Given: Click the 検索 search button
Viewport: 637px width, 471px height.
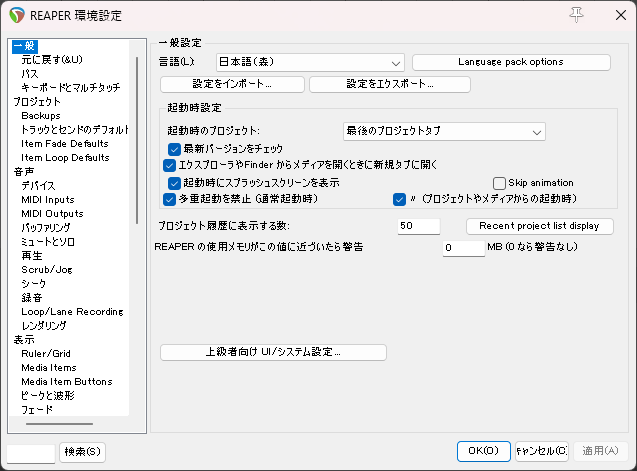Looking at the screenshot, I should 82,452.
